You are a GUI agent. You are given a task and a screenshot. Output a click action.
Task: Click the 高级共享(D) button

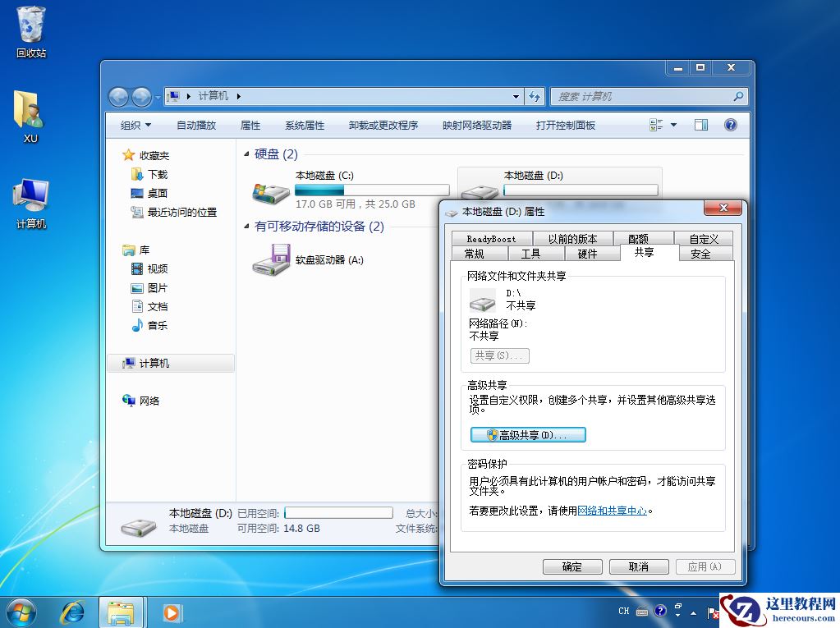tap(528, 434)
